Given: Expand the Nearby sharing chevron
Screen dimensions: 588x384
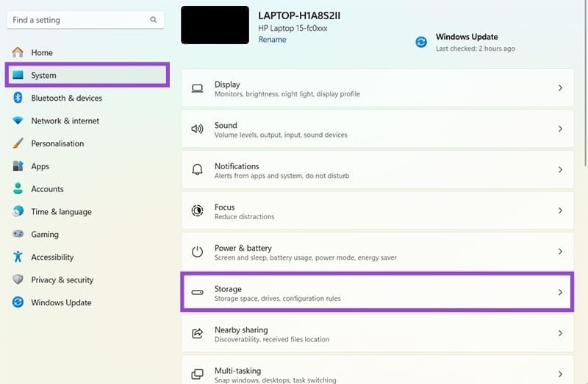Looking at the screenshot, I should point(560,333).
